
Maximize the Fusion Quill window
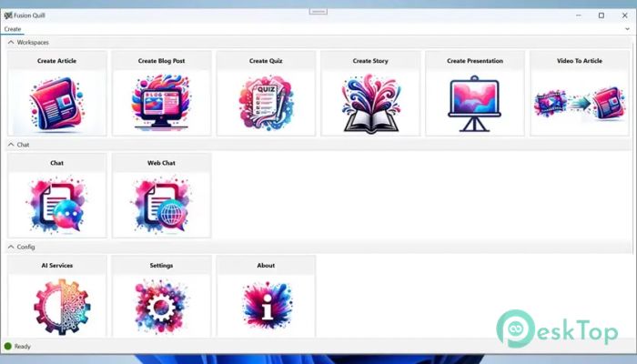pos(602,15)
